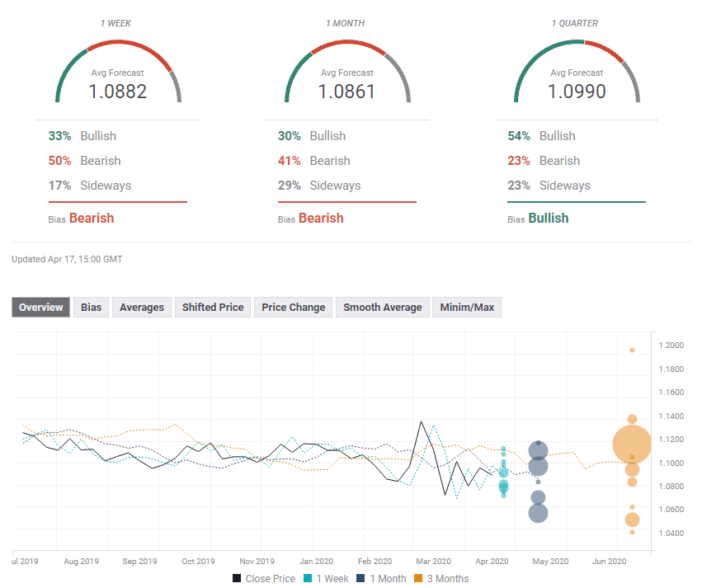Click the 1 Quarter Bullish bias label
Viewport: 702px width, 588px height.
point(549,219)
